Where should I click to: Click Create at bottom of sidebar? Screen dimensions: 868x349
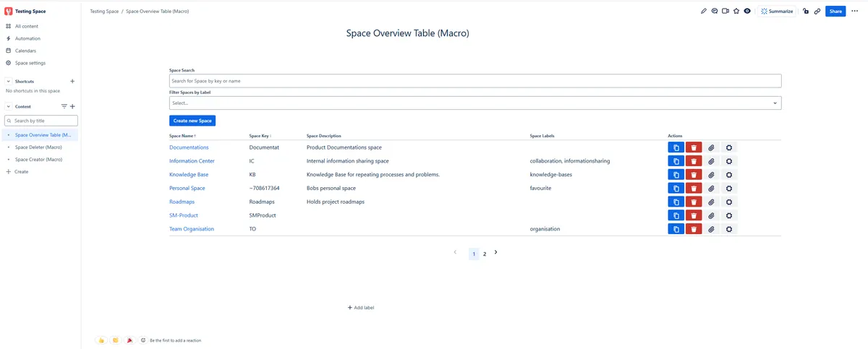coord(17,171)
